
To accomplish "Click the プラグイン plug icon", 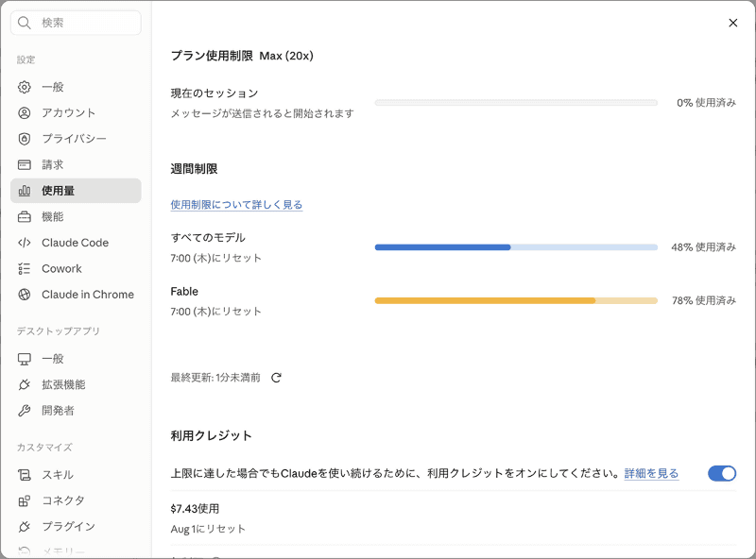I will tap(25, 527).
